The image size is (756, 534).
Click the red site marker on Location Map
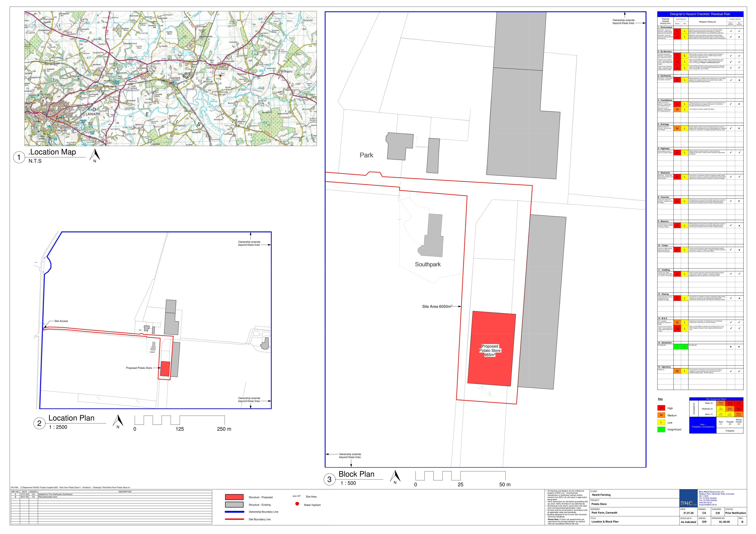pyautogui.click(x=220, y=76)
